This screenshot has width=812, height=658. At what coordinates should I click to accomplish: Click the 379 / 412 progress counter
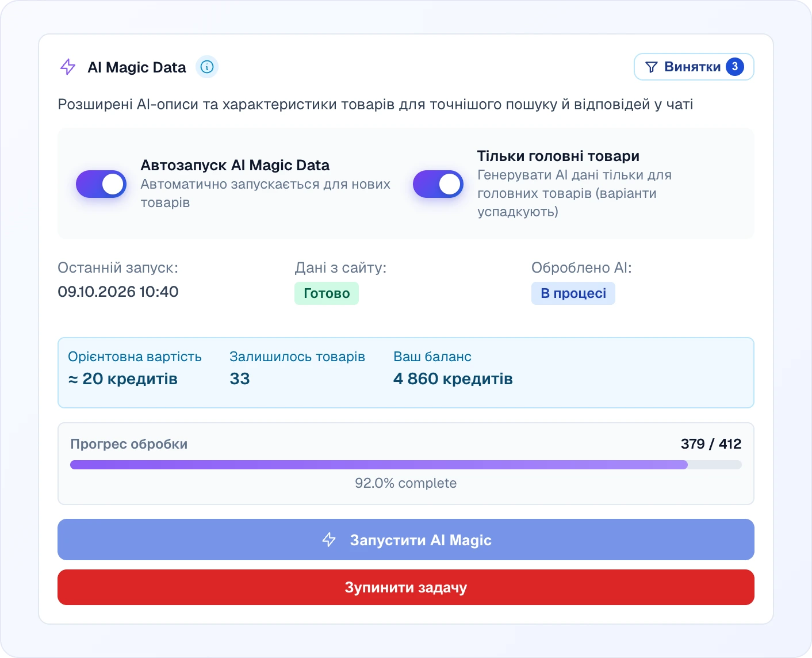pyautogui.click(x=711, y=444)
